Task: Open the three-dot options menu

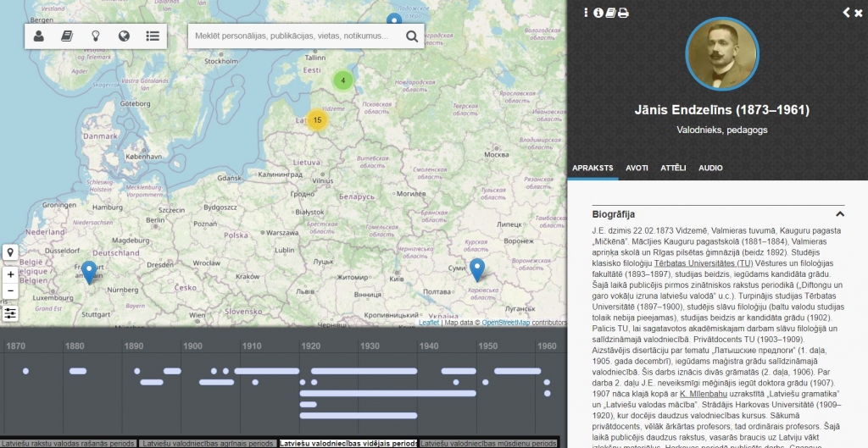Action: click(585, 13)
